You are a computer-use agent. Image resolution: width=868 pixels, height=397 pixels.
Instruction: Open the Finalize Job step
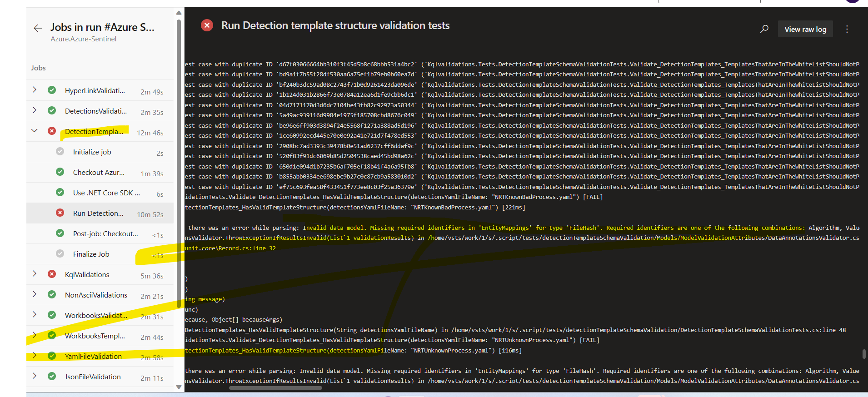100,254
